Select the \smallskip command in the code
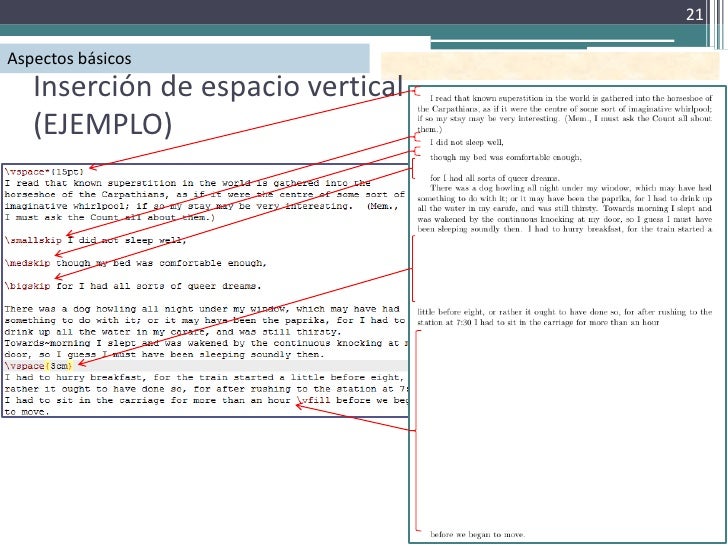 tap(33, 240)
